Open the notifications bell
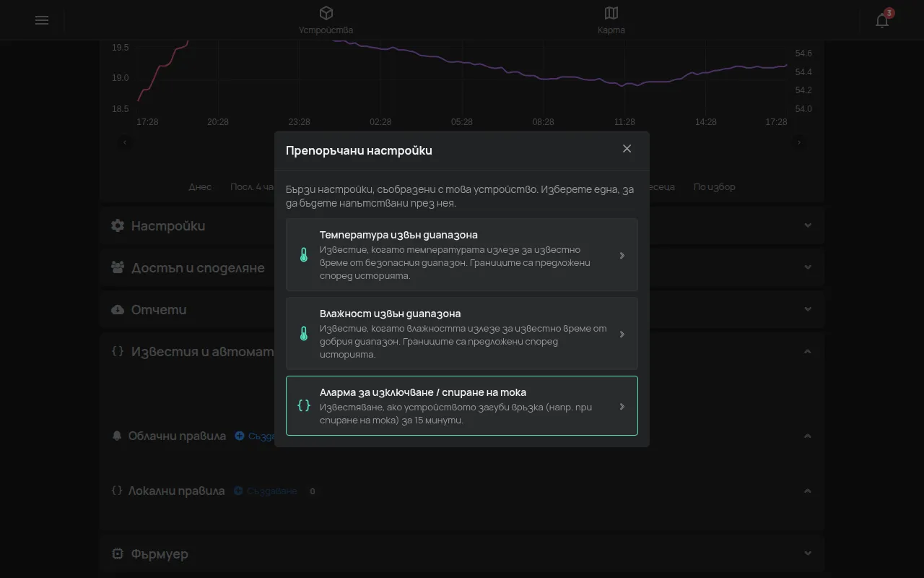 point(882,20)
